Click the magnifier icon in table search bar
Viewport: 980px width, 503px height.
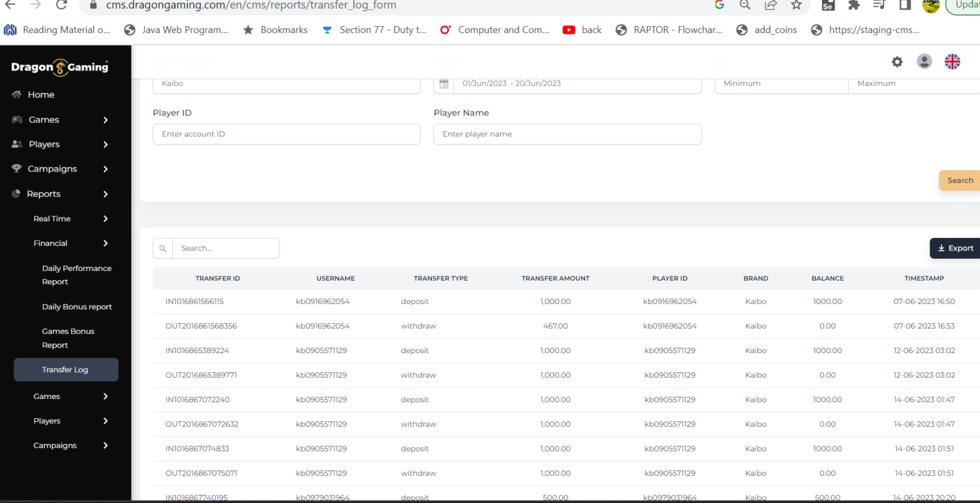[x=163, y=248]
